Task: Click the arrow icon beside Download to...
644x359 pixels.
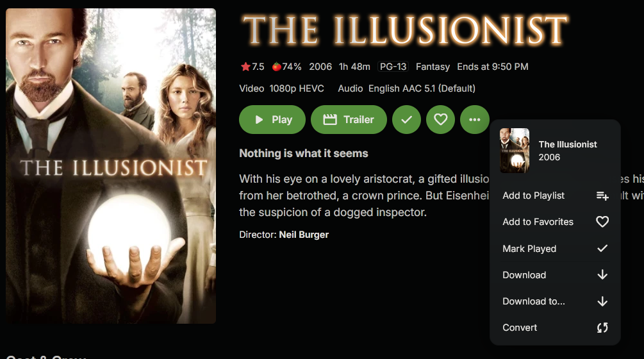Action: point(602,301)
